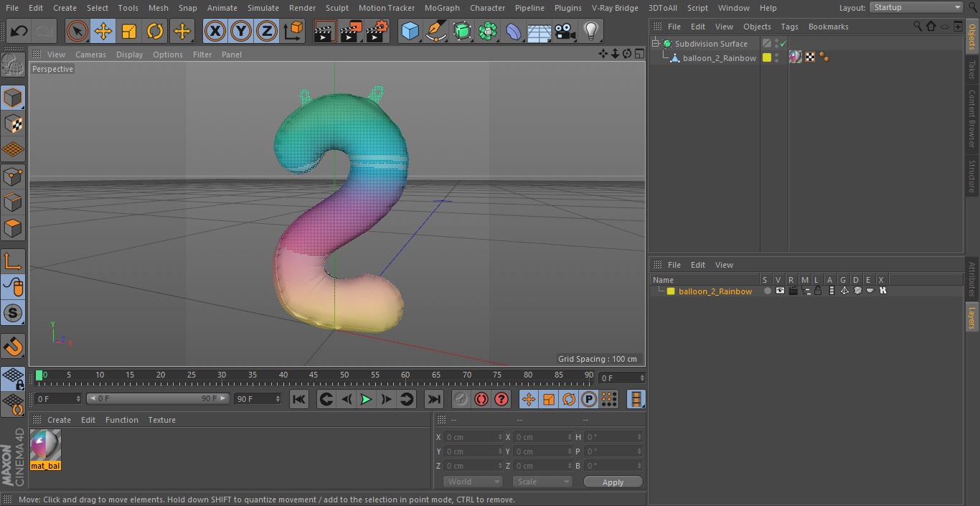
Task: Open the Scale mode dropdown
Action: click(542, 482)
